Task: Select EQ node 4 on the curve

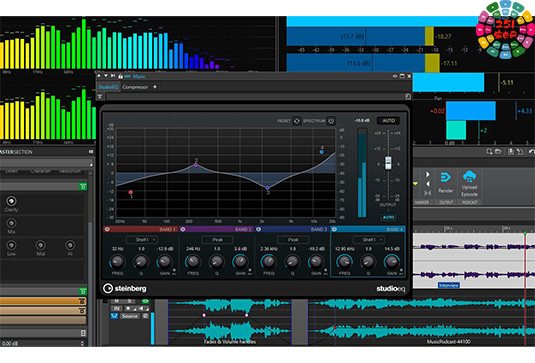Action: tap(321, 152)
